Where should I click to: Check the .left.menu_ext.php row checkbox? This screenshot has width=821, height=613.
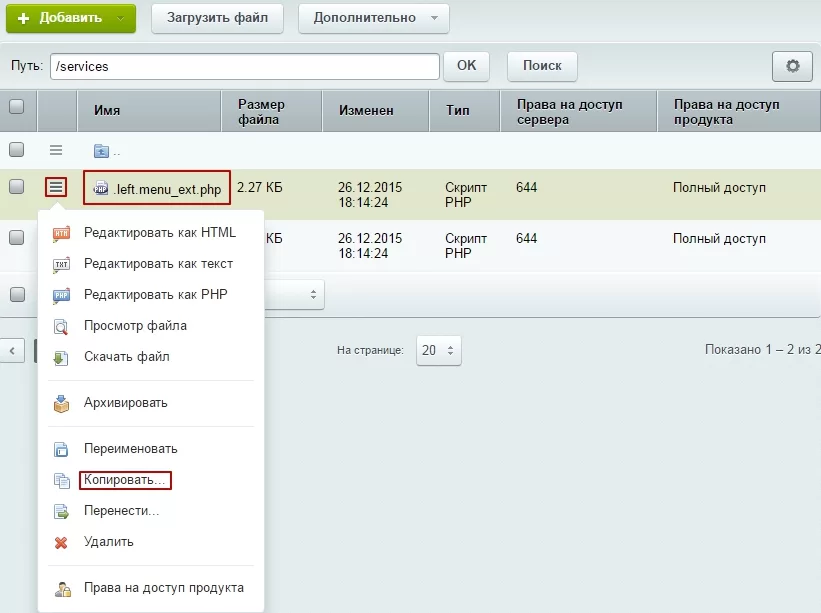pyautogui.click(x=17, y=186)
